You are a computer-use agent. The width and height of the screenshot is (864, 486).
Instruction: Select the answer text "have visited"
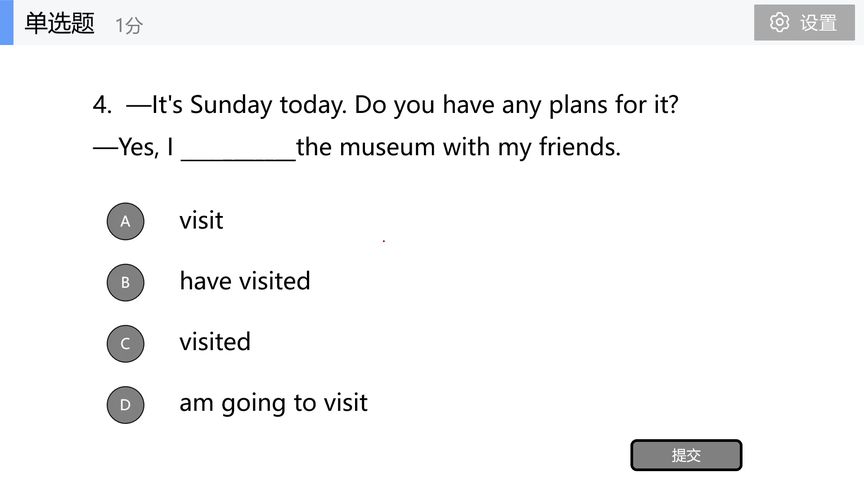[245, 282]
